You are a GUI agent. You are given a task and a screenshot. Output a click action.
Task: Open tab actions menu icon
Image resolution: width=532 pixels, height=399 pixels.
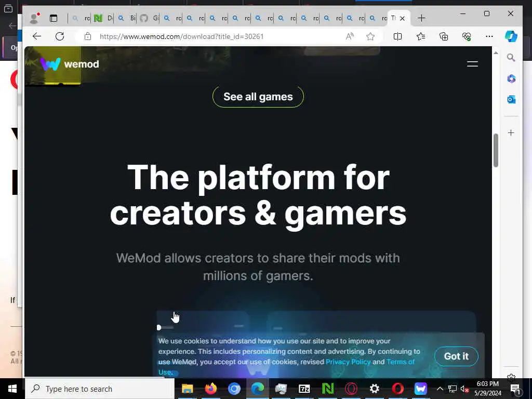coord(54,18)
